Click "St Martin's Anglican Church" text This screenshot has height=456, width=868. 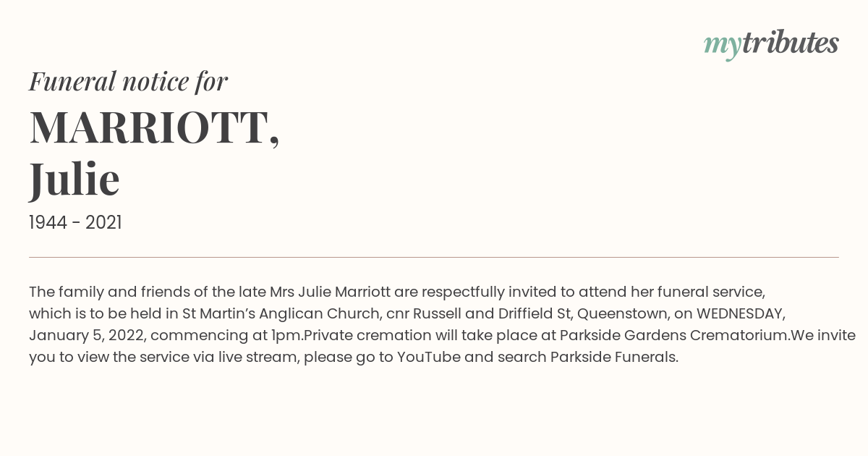click(281, 313)
